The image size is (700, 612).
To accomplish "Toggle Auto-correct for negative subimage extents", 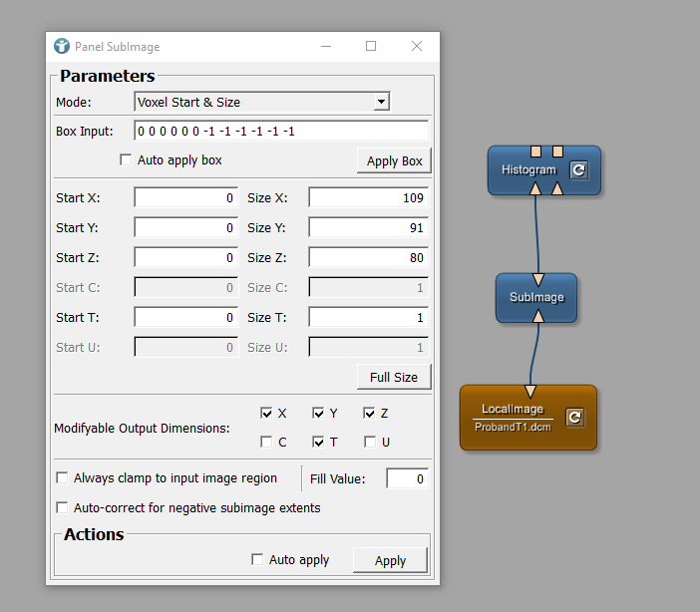I will point(64,508).
